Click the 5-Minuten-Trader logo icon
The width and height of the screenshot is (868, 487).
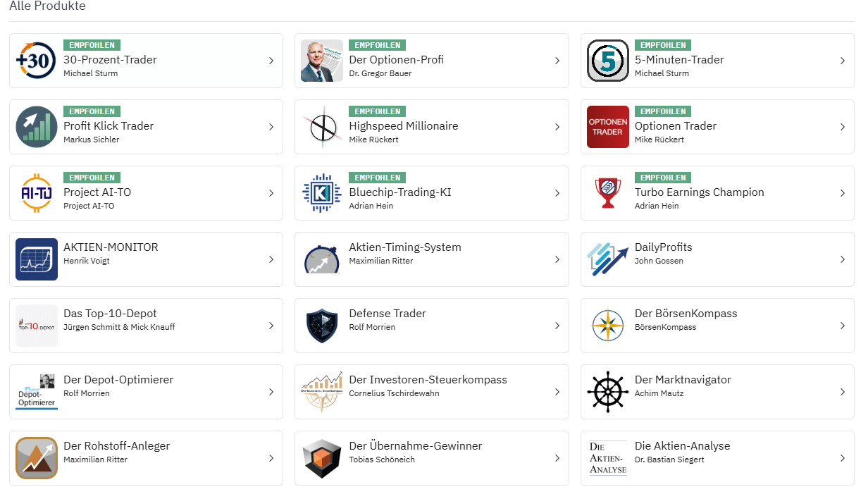point(607,61)
